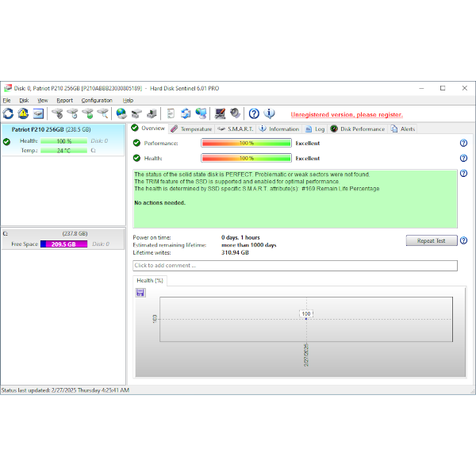Click the 'No actions needed.' text
The height and width of the screenshot is (476, 476).
159,203
